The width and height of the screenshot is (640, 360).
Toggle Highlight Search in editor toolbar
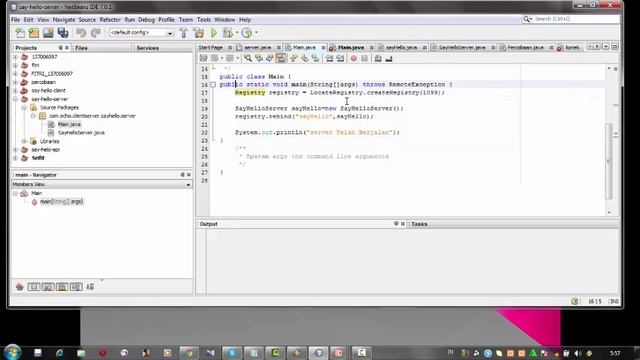pyautogui.click(x=281, y=58)
